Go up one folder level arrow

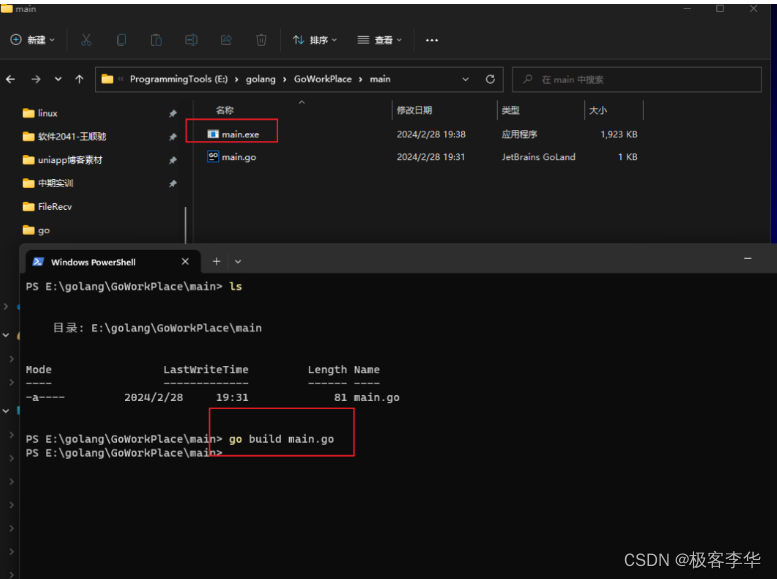pyautogui.click(x=79, y=79)
